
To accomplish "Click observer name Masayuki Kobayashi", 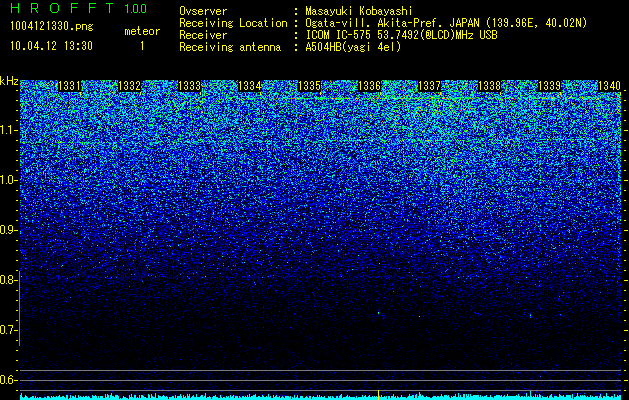I will point(359,11).
